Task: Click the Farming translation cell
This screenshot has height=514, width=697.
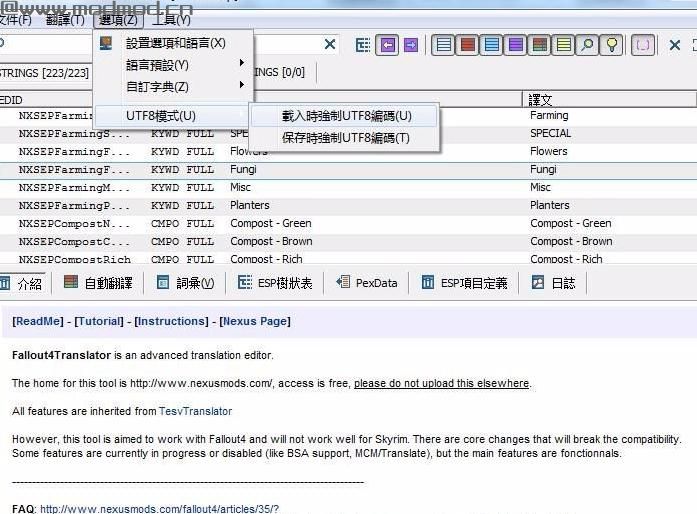Action: [x=549, y=116]
